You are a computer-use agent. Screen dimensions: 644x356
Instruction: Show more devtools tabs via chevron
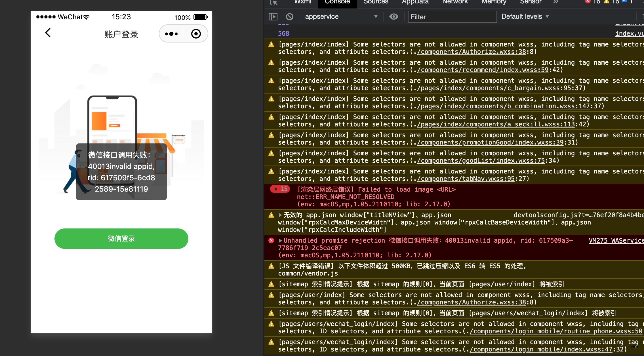[x=555, y=2]
